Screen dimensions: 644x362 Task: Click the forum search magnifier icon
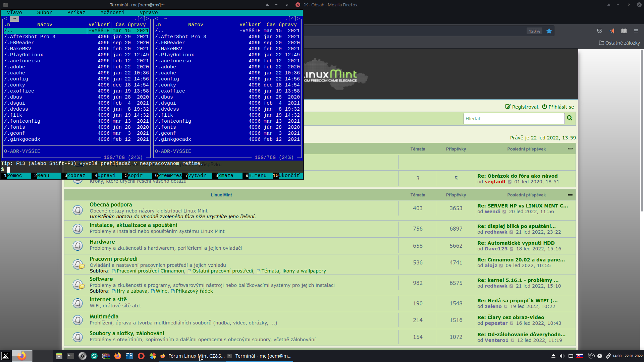570,118
